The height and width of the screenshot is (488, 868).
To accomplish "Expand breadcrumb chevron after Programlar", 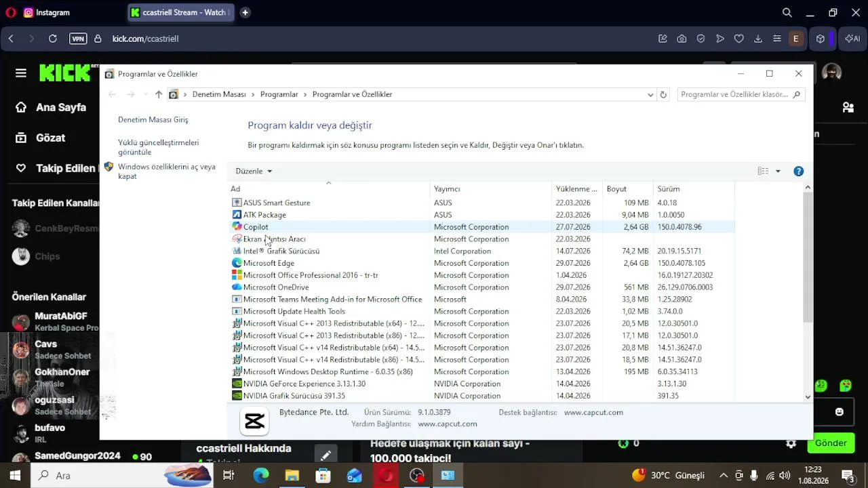I will [305, 95].
